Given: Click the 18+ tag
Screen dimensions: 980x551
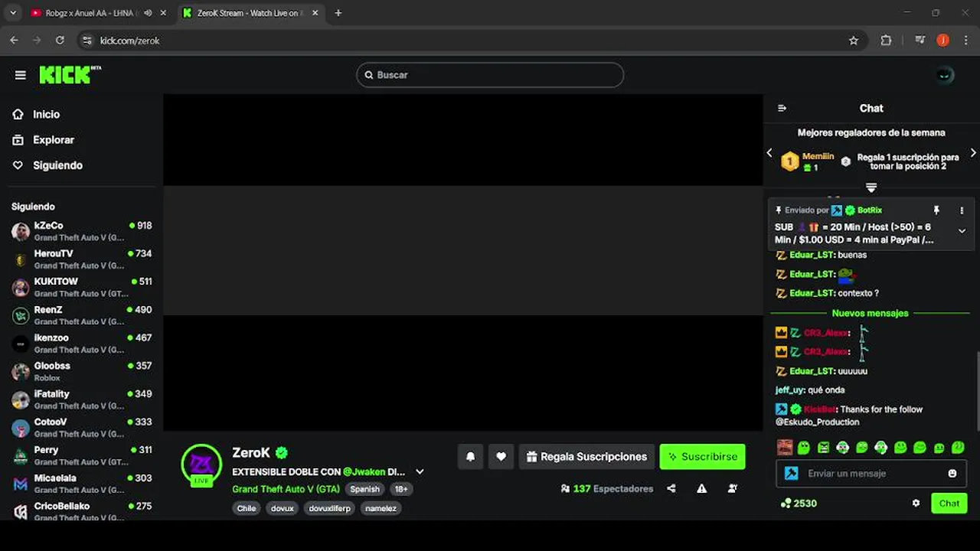Looking at the screenshot, I should [x=401, y=489].
